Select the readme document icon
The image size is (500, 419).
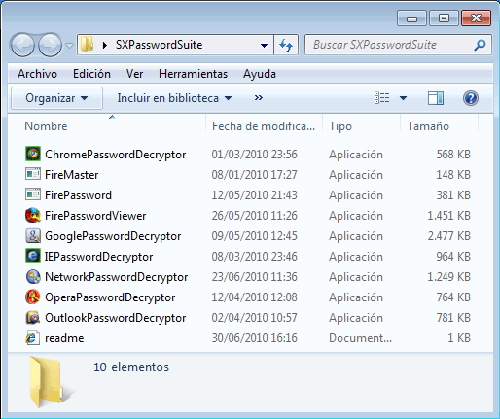[x=33, y=338]
